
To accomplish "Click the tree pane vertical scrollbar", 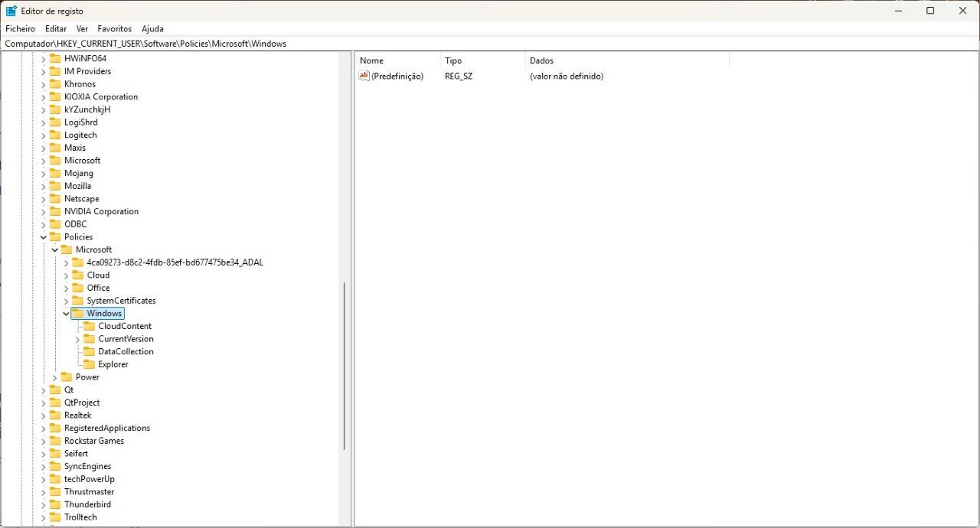I will click(345, 366).
